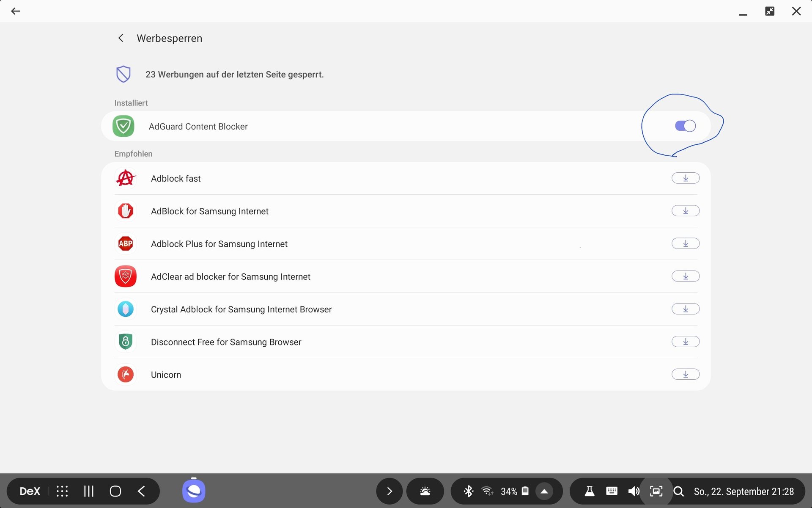Open Samsung Internet from the taskbar
Viewport: 812px width, 508px height.
[x=194, y=491]
